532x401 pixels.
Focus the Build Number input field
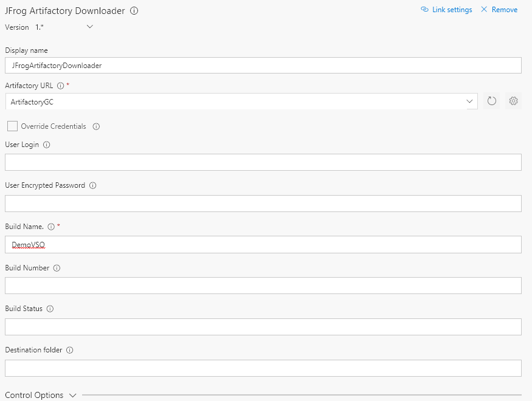coord(263,286)
